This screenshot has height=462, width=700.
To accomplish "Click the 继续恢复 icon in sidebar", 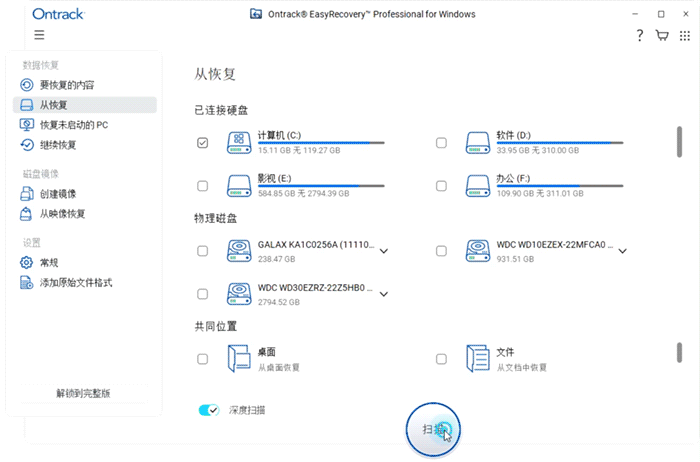I will point(27,145).
